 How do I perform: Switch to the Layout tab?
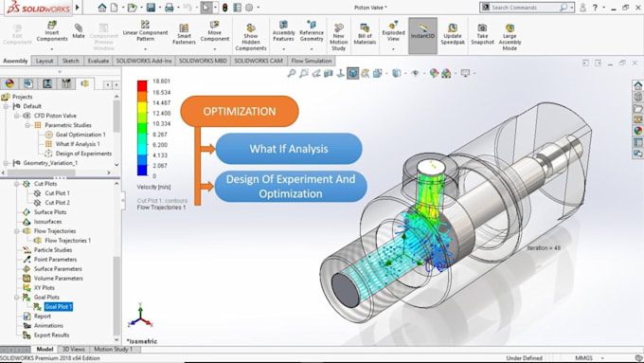(x=45, y=61)
